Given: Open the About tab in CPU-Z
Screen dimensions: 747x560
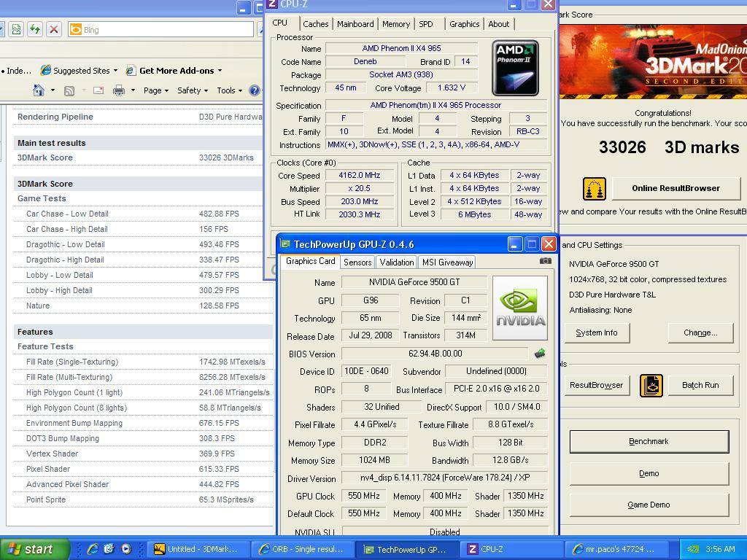Looking at the screenshot, I should click(499, 24).
